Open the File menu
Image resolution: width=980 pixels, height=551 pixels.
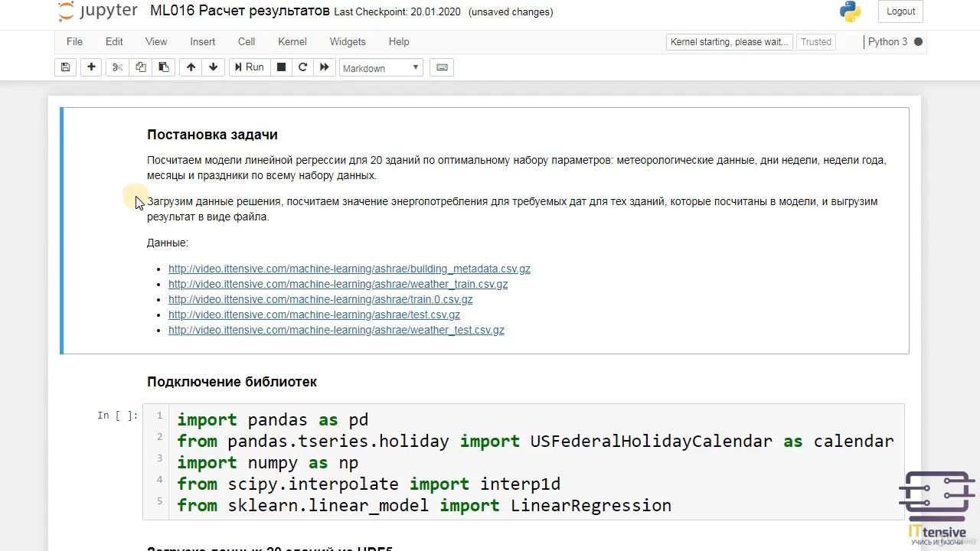pyautogui.click(x=74, y=42)
